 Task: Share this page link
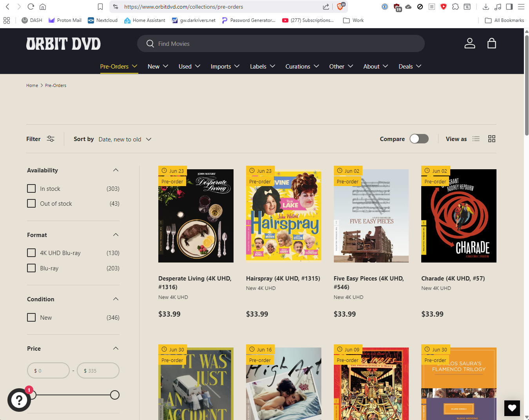tap(326, 7)
